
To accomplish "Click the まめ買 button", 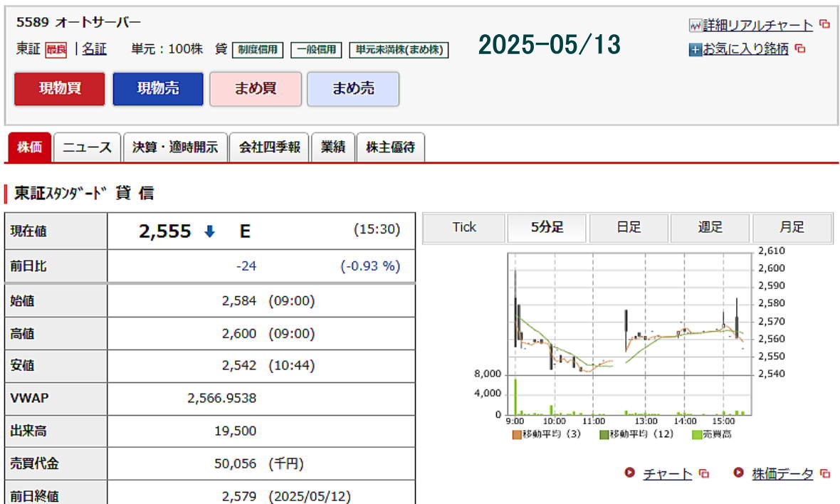I will 256,88.
